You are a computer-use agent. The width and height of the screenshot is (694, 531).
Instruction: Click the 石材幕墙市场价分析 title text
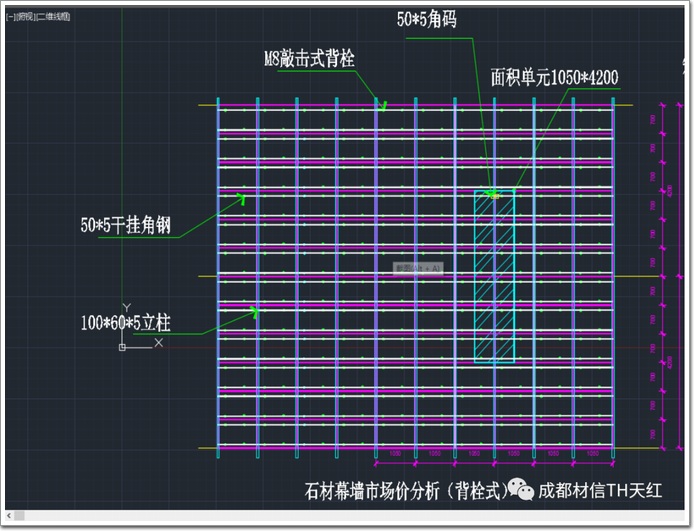(x=400, y=491)
